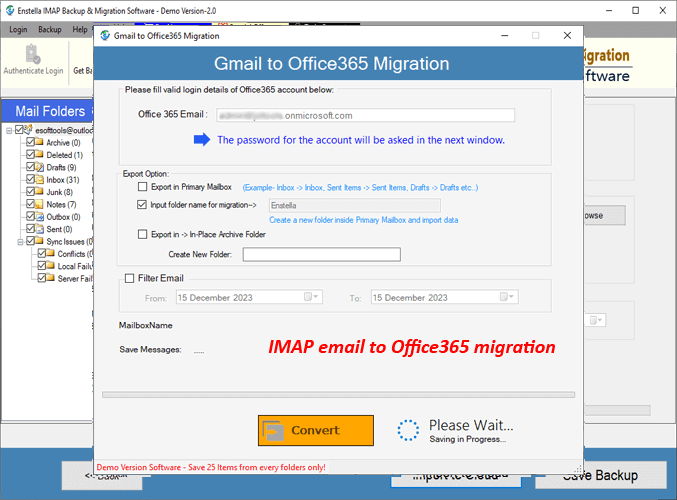Screen dimensions: 677x500
Task: Collapse the esofttools mailbox tree node
Action: pos(9,130)
